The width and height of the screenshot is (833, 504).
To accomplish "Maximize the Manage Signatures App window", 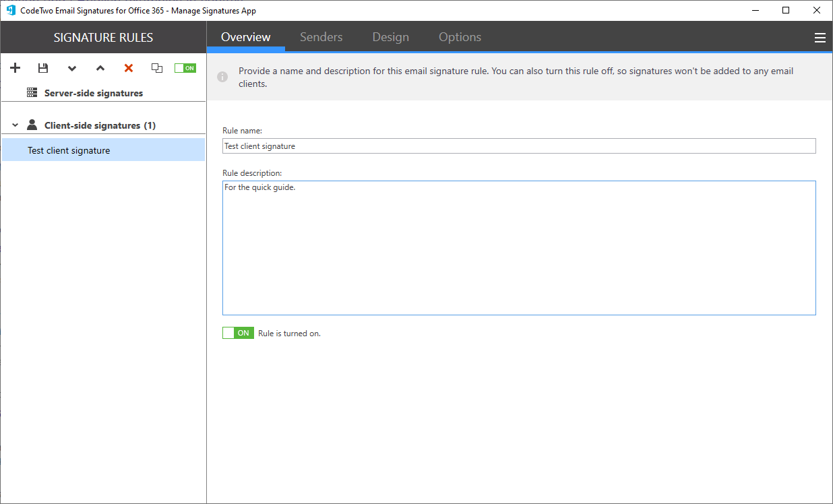I will tap(786, 10).
